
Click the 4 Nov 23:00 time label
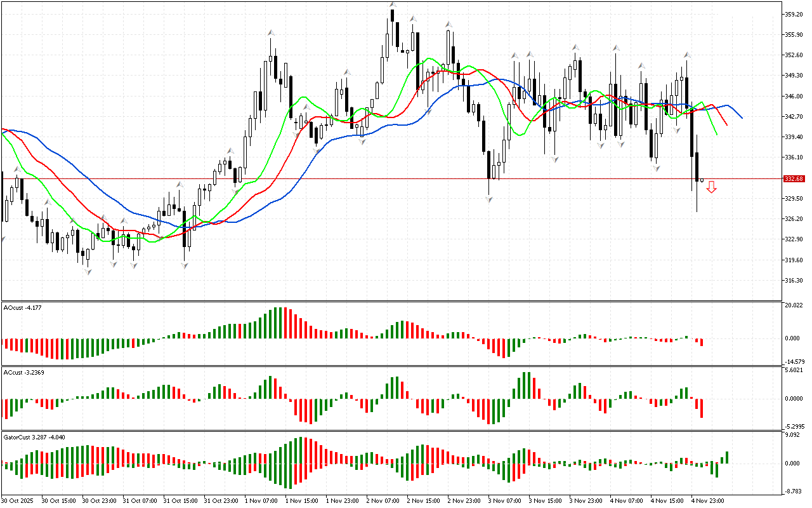707,501
